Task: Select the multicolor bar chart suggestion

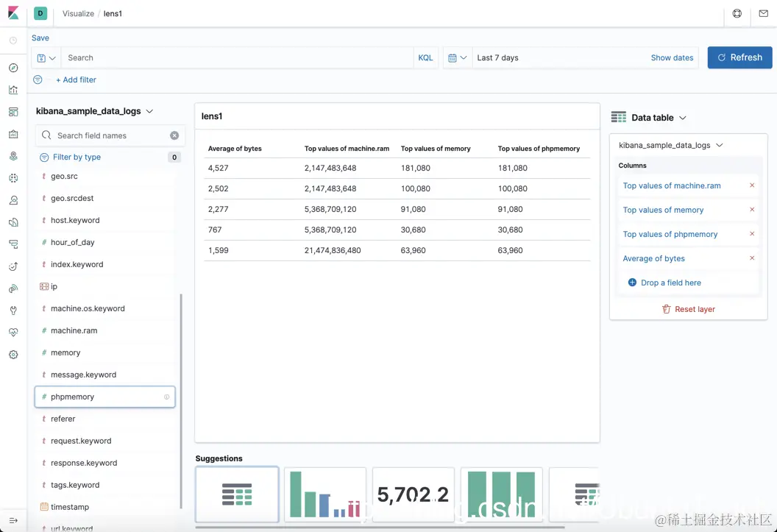Action: (x=325, y=494)
